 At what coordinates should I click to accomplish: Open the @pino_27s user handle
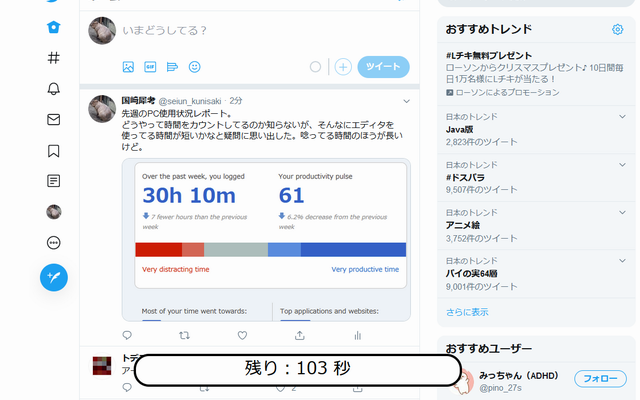(500, 388)
